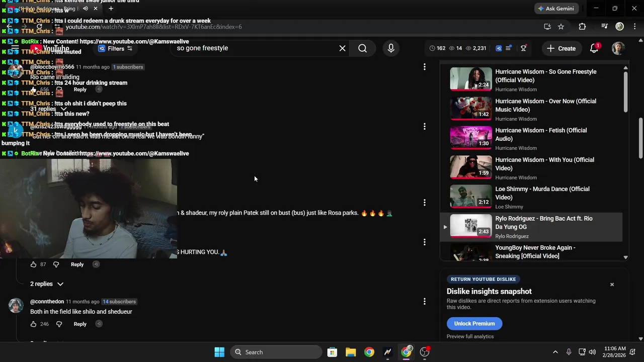Click the install app icon in address bar
This screenshot has width=644, height=362.
pos(547,27)
